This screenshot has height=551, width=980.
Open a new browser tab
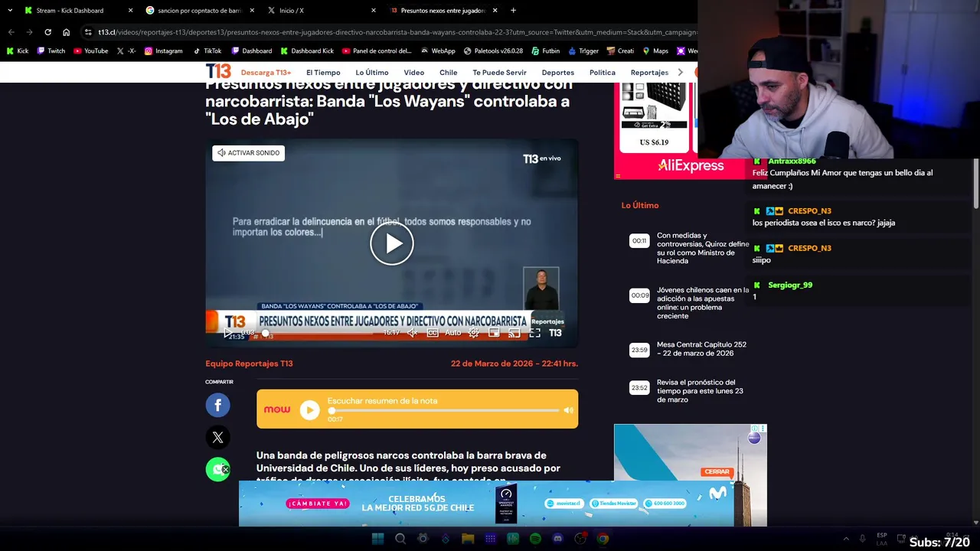513,11
